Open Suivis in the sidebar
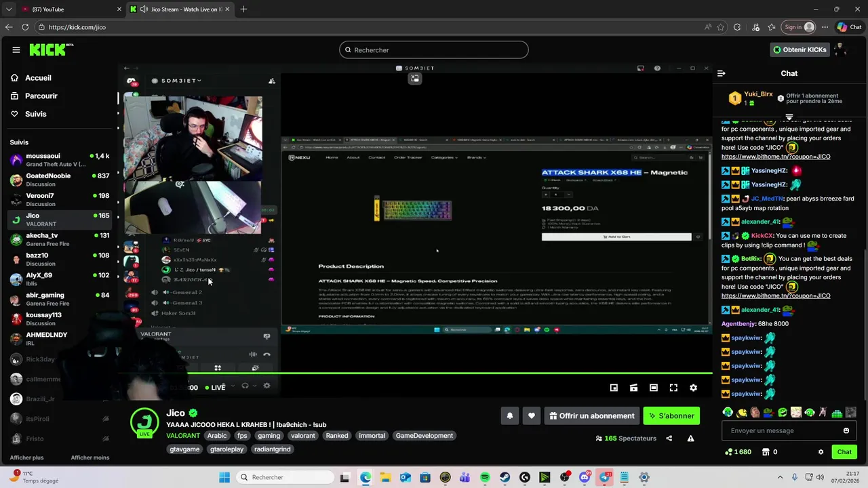The width and height of the screenshot is (868, 488). point(30,114)
